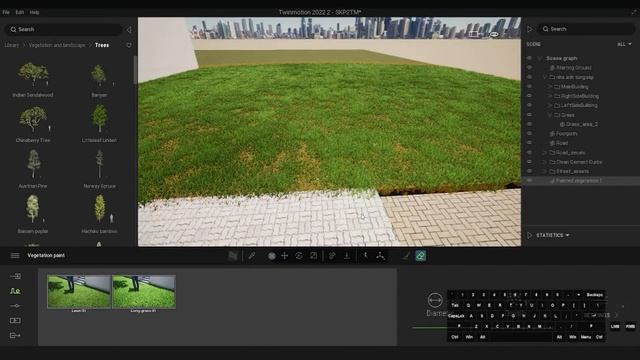Viewport: 640px width, 360px height.
Task: Open the Help menu
Action: [34, 12]
